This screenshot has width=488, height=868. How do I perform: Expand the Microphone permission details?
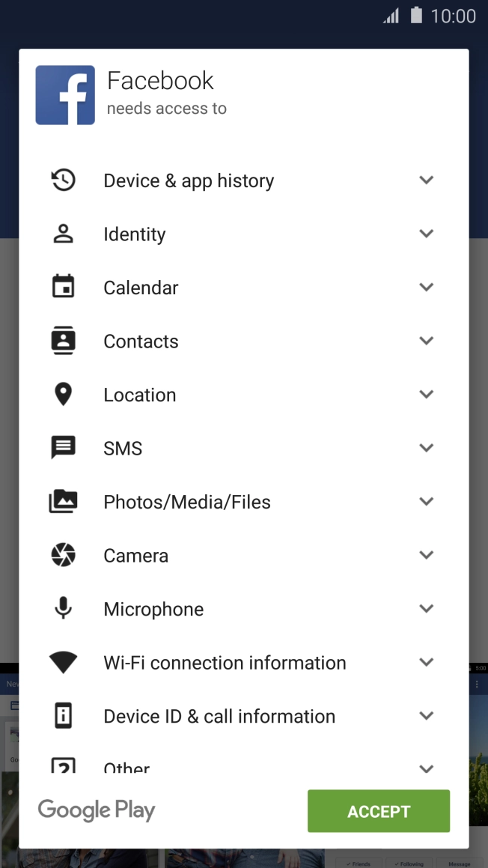(x=426, y=608)
